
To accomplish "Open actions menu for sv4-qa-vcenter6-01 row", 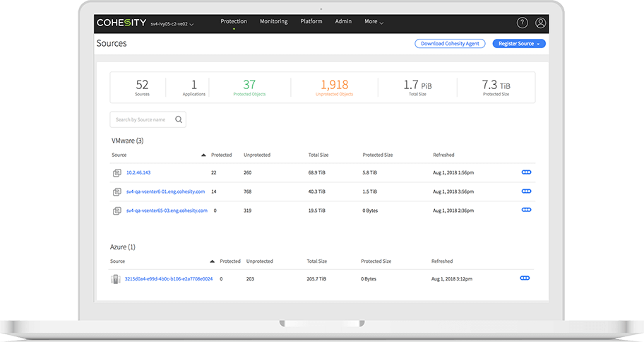I will coord(526,191).
